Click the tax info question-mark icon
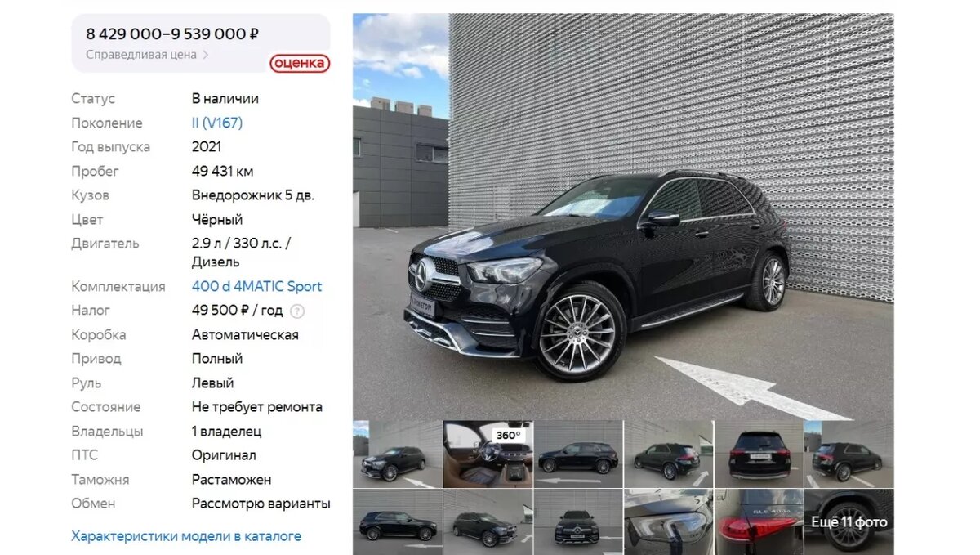Screen dimensions: 980x555 click(297, 311)
